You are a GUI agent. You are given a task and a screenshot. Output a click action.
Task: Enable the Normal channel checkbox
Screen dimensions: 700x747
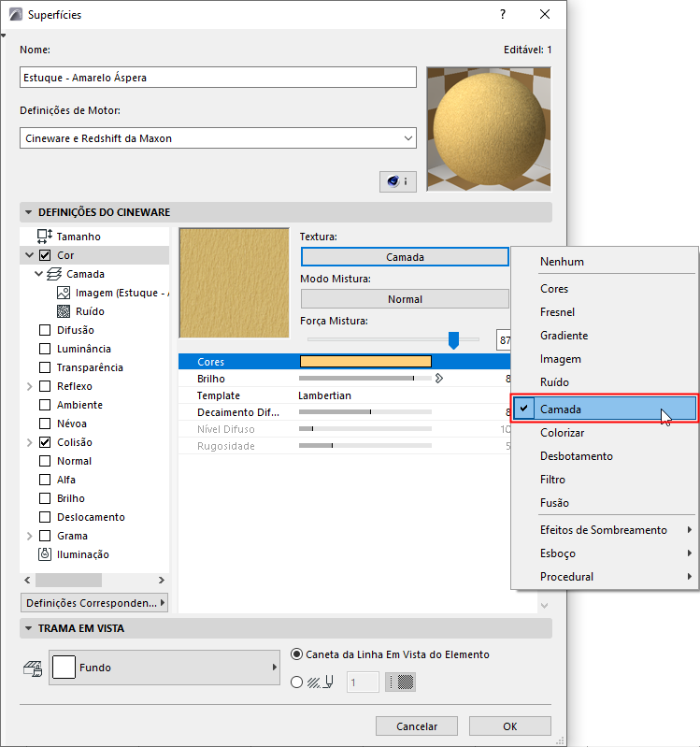tap(45, 461)
